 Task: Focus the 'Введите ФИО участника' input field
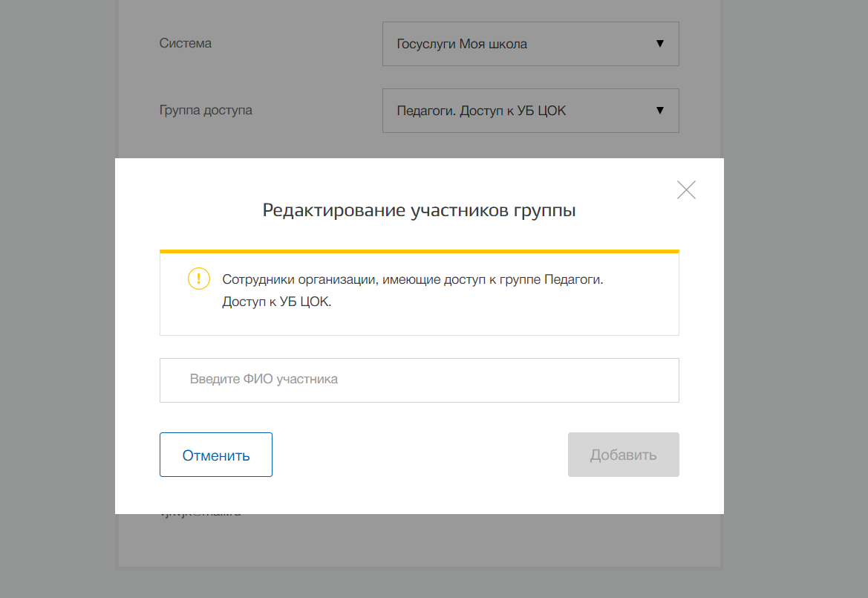[419, 380]
